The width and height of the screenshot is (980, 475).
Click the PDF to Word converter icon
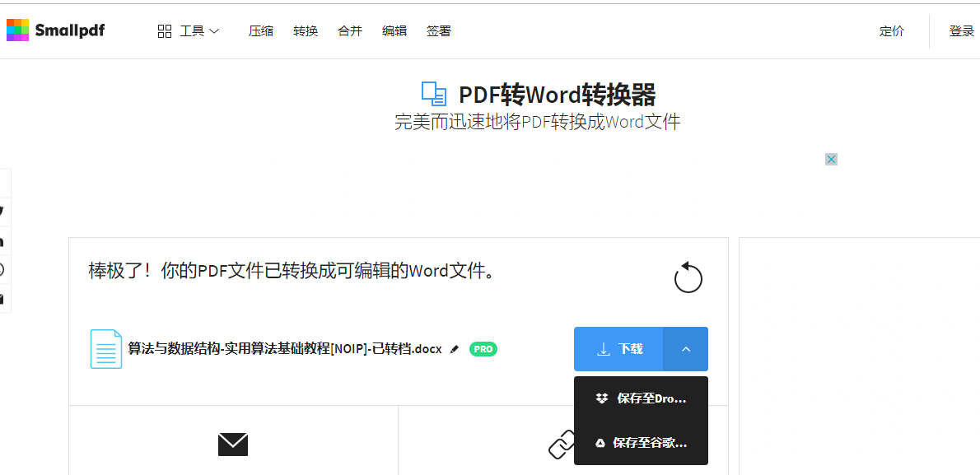[434, 94]
